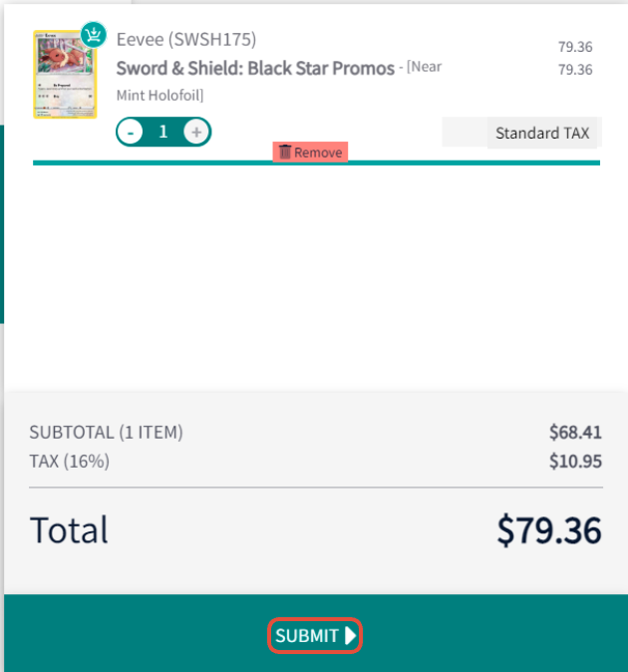The height and width of the screenshot is (672, 628).
Task: Click the Eevee (SWSH175) product title
Action: 186,40
